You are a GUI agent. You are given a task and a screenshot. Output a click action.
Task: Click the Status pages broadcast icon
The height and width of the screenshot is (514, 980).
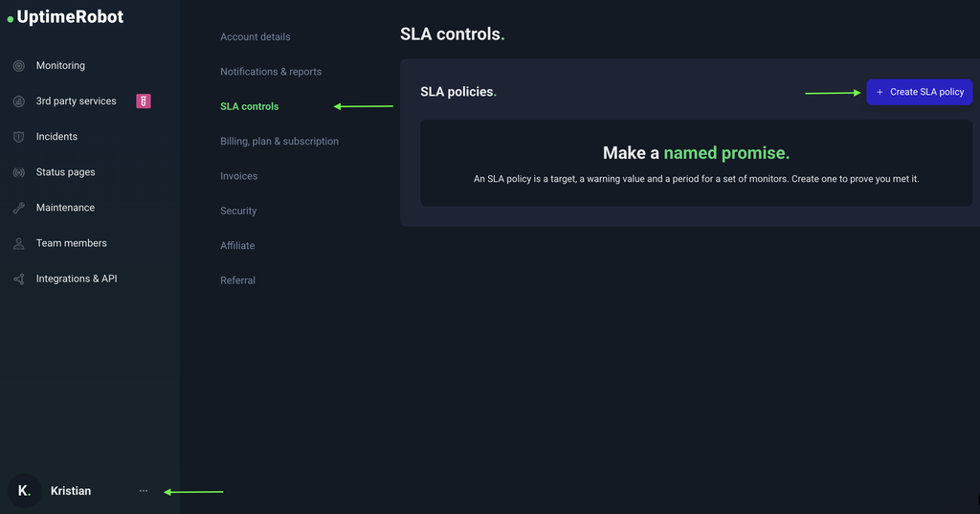pos(19,172)
